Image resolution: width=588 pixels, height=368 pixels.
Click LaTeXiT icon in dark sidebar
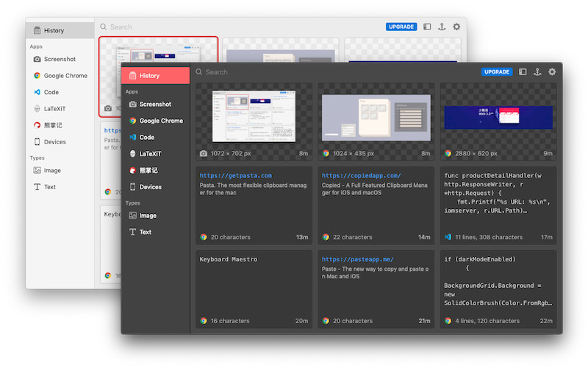click(132, 154)
